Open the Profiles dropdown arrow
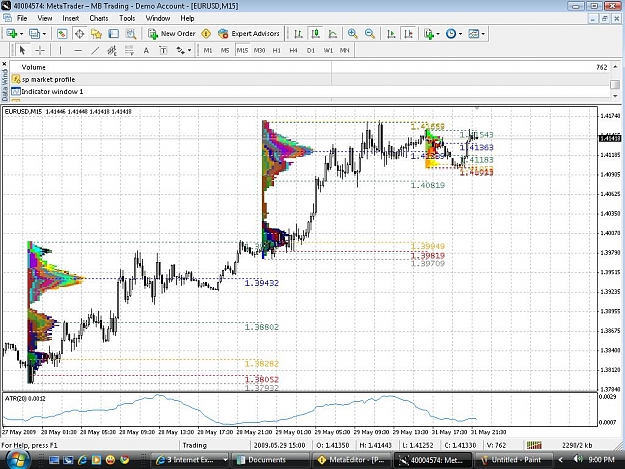 (44, 34)
